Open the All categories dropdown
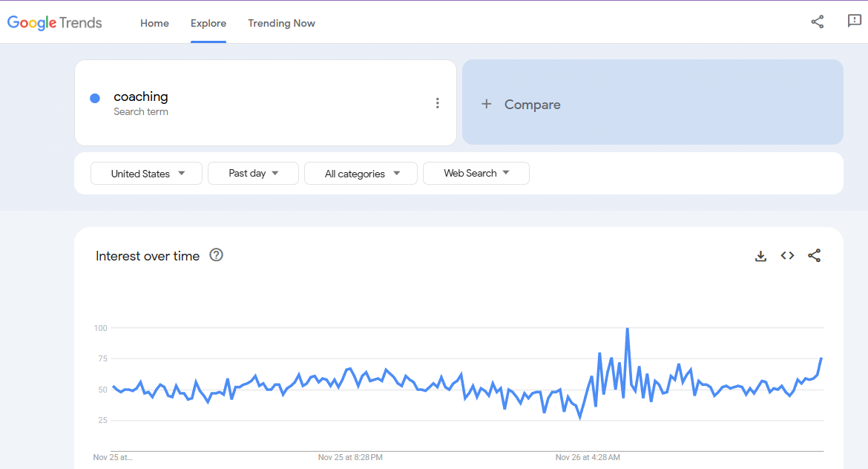868x469 pixels. (361, 173)
